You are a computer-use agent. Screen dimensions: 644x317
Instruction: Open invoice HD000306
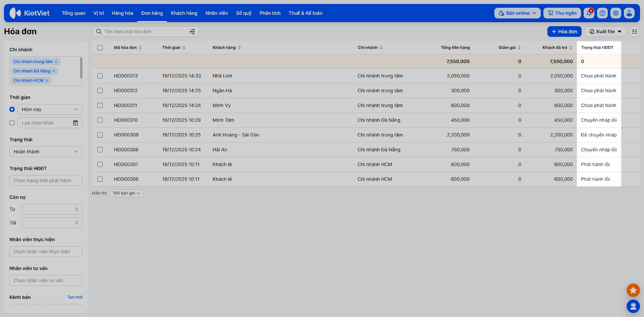click(x=126, y=179)
